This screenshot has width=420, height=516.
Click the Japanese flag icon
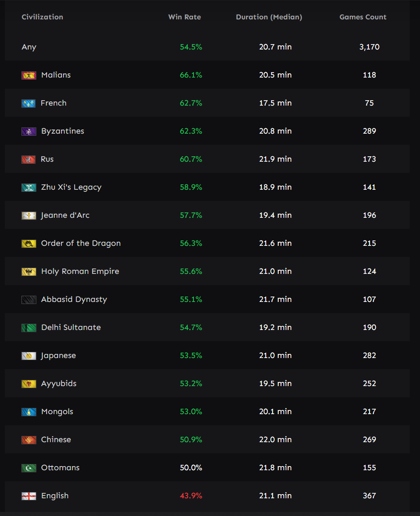point(28,356)
